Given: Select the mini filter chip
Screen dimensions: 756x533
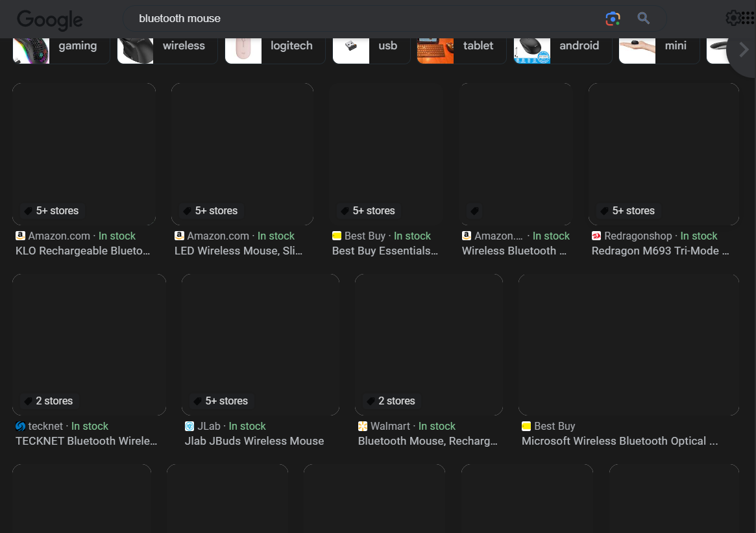Looking at the screenshot, I should tap(659, 50).
